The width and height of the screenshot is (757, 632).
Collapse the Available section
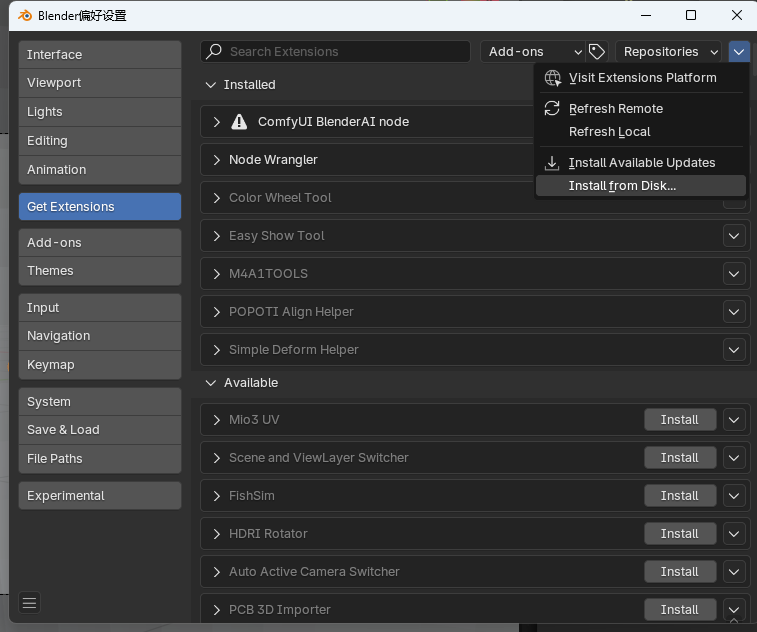point(210,383)
